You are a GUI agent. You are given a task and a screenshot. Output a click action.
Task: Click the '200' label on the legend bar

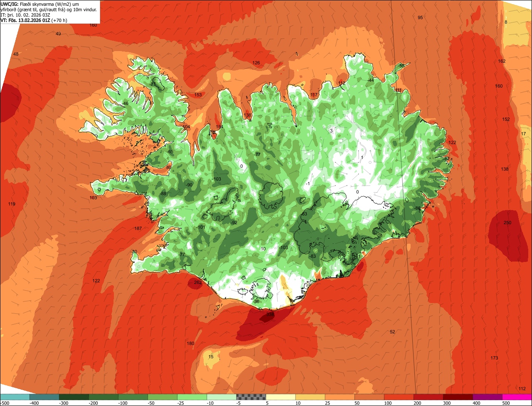tap(417, 403)
